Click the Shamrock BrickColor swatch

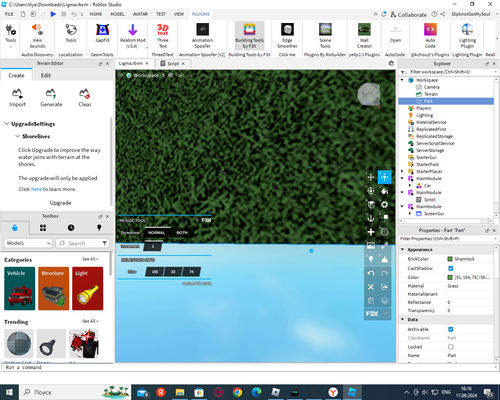(450, 259)
